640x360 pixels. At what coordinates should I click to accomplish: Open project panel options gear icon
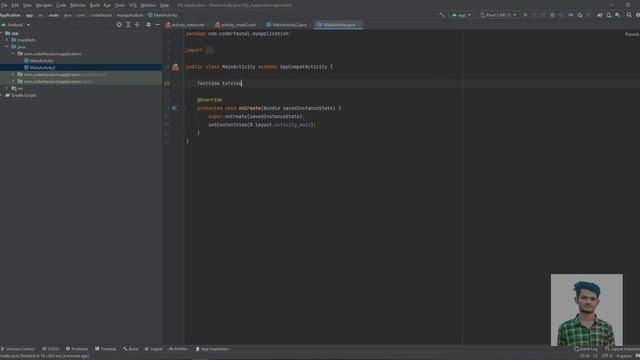(x=148, y=25)
